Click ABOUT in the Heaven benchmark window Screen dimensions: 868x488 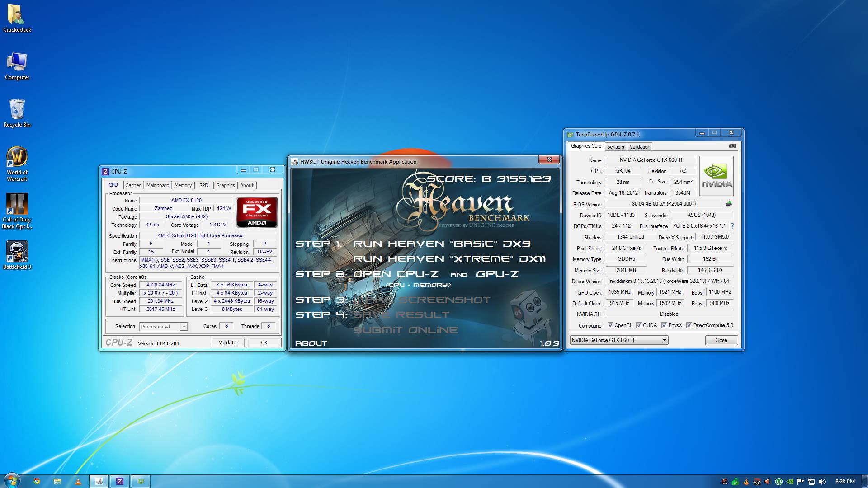tap(311, 343)
